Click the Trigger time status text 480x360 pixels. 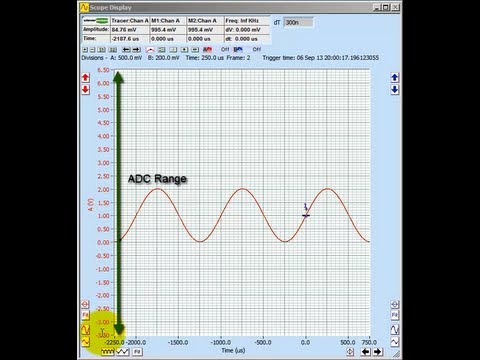320,58
